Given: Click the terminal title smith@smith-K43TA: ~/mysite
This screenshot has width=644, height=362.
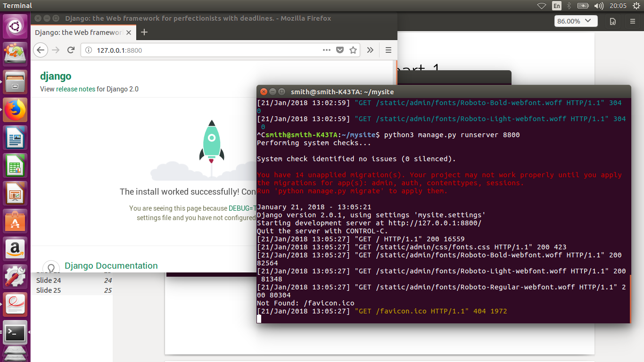Looking at the screenshot, I should coord(342,92).
